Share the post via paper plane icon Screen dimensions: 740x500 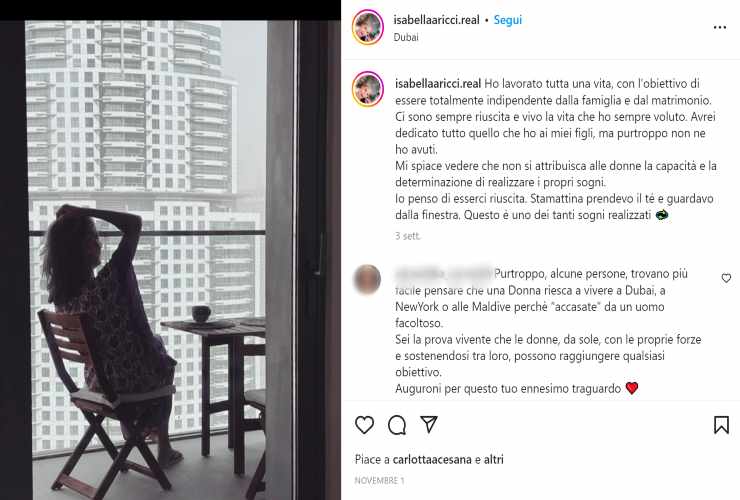[x=429, y=424]
